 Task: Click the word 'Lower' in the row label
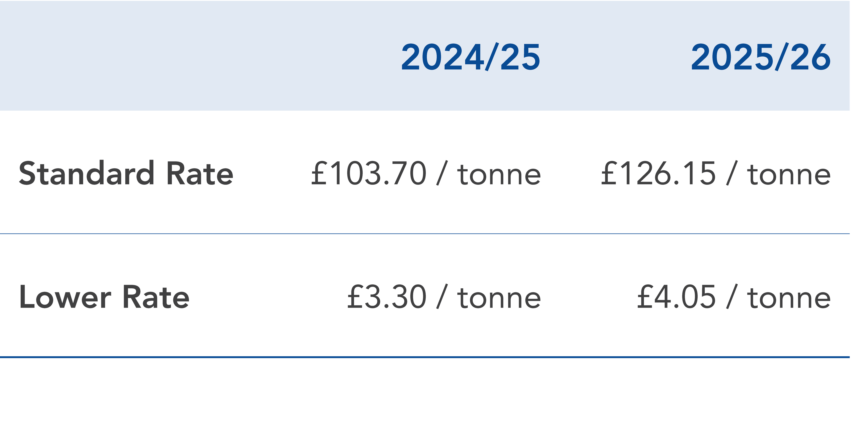[65, 297]
